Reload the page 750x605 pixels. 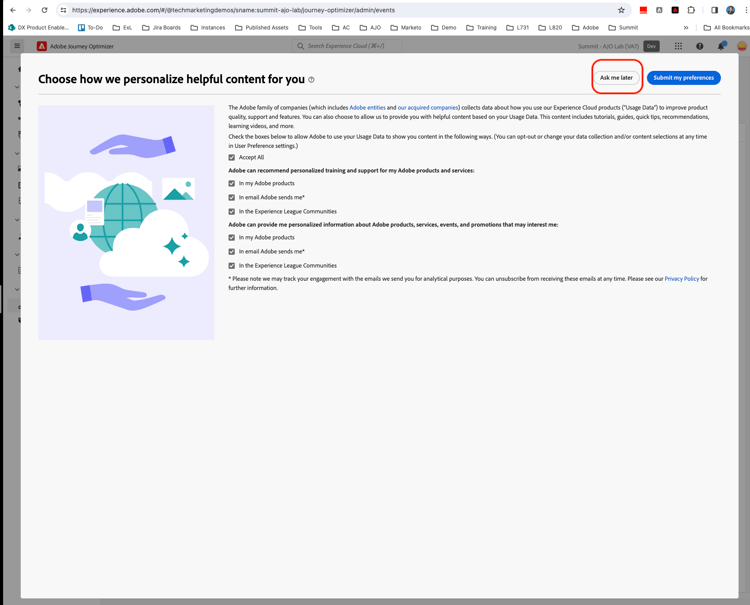44,10
